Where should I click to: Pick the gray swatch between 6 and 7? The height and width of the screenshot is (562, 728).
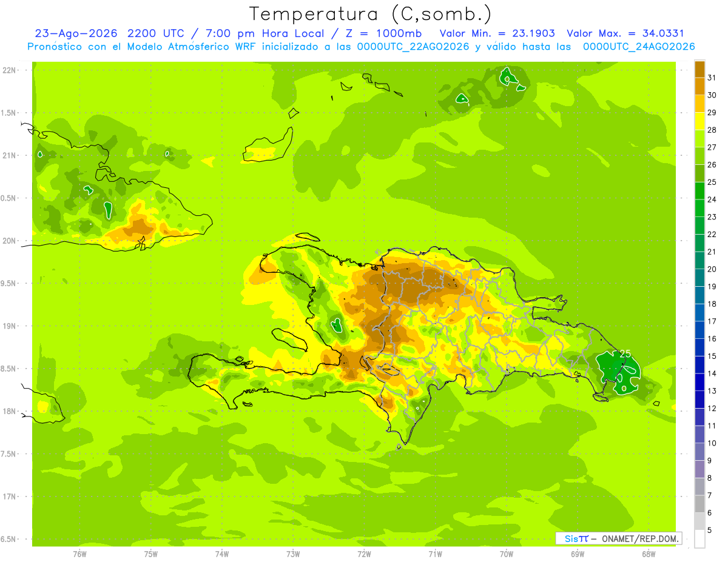(x=699, y=504)
